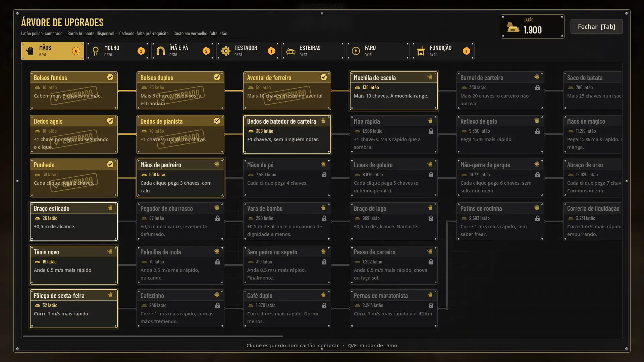This screenshot has height=362, width=644.
Task: Buy the Dedos de batedor de carteira upgrade
Action: pyautogui.click(x=287, y=134)
